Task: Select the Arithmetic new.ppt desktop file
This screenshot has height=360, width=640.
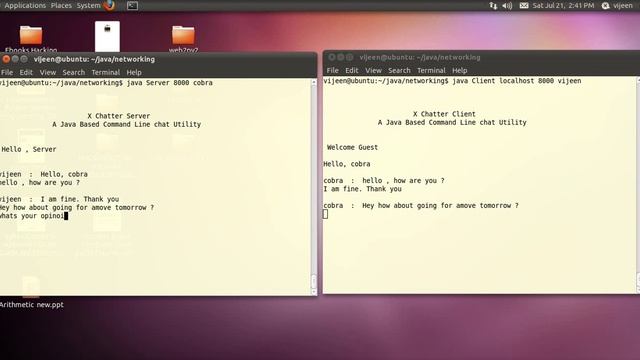Action: pyautogui.click(x=31, y=293)
